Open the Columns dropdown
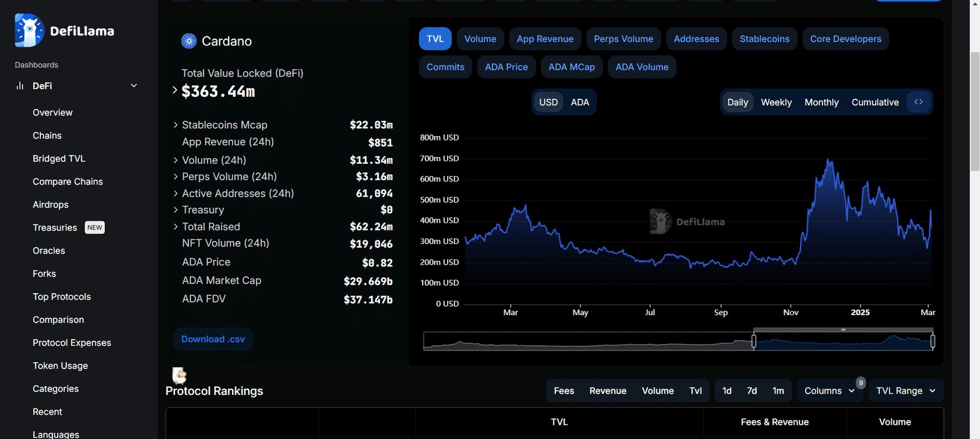Viewport: 980px width, 439px height. [x=829, y=391]
